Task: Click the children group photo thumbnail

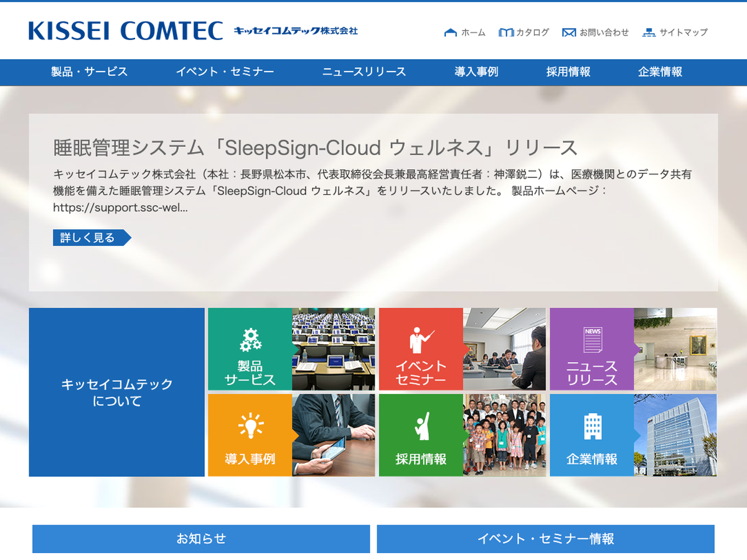Action: coord(504,435)
